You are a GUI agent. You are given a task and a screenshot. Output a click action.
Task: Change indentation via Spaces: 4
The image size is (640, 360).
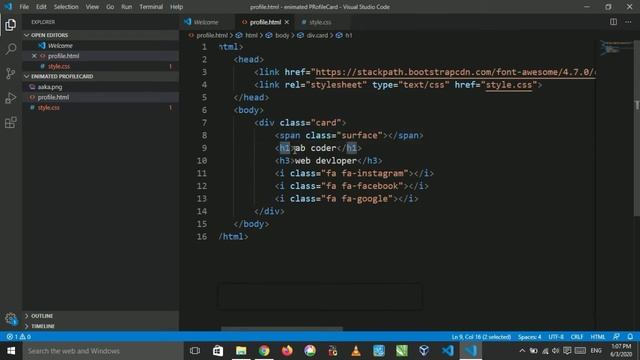(529, 337)
